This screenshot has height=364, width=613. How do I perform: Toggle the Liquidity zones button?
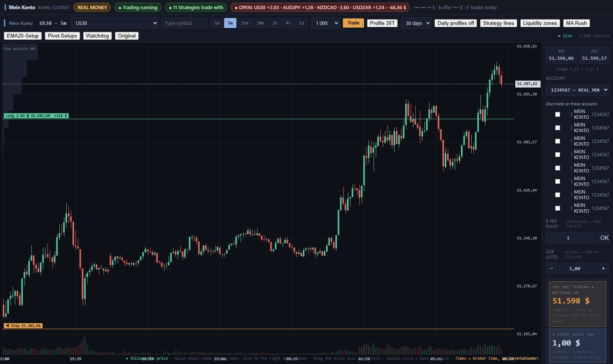(x=540, y=23)
